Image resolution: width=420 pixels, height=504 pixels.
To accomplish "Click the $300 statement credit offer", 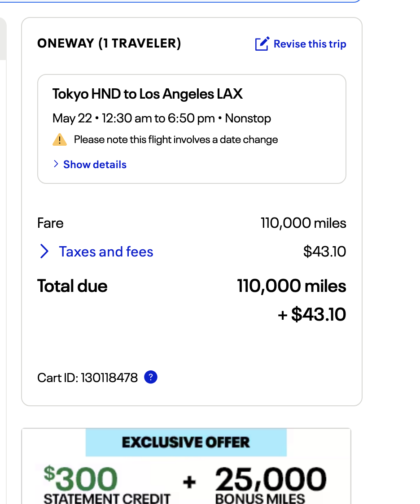I will tap(81, 481).
